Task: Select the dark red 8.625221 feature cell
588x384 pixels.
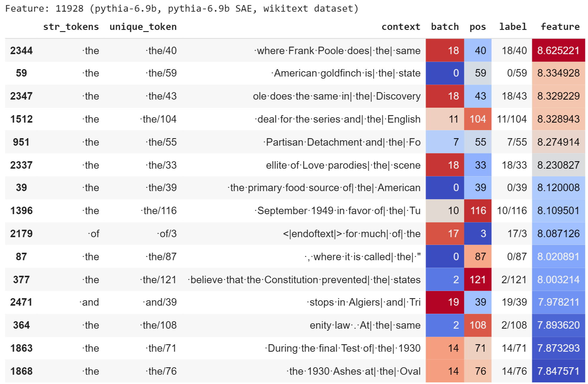Action: pyautogui.click(x=558, y=50)
